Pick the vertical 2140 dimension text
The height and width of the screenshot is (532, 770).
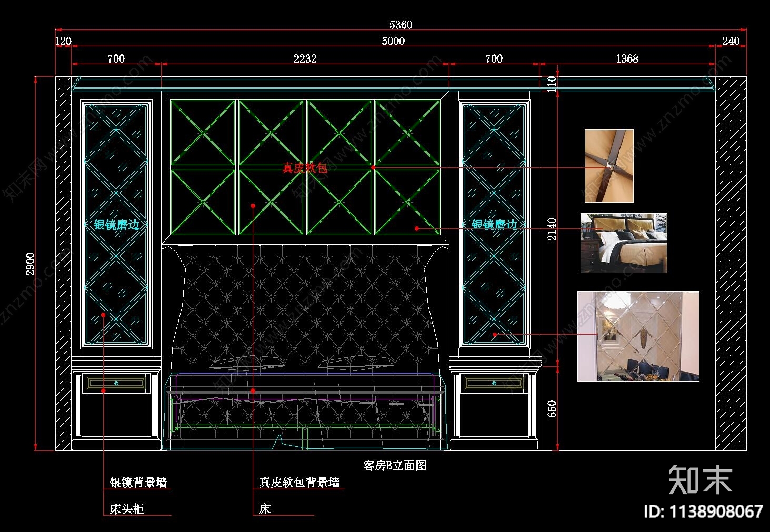click(x=552, y=229)
